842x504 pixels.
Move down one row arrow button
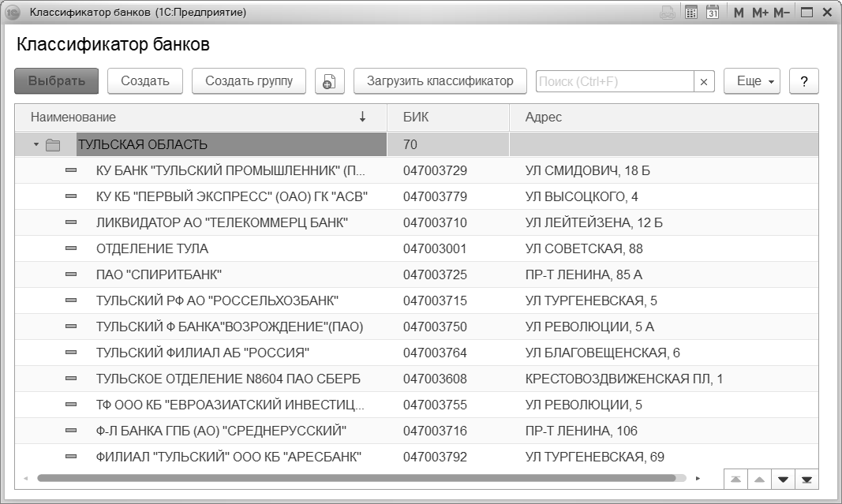coord(783,480)
